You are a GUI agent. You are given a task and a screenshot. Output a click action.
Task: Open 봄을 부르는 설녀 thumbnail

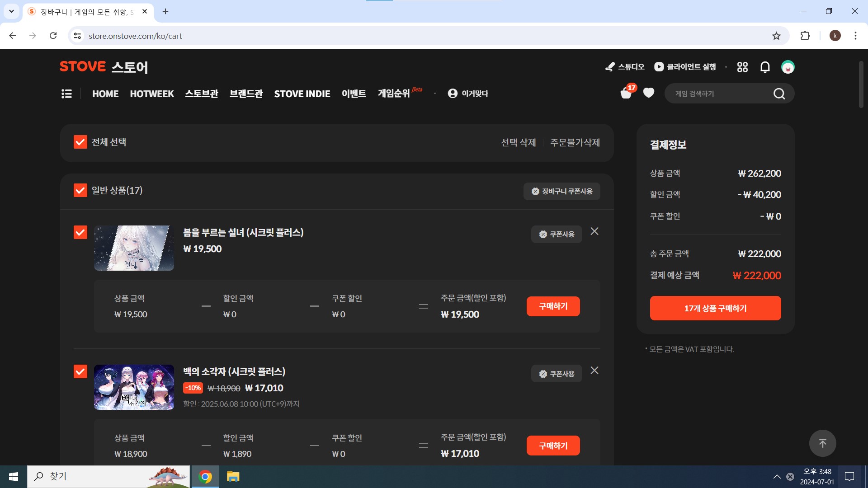134,248
